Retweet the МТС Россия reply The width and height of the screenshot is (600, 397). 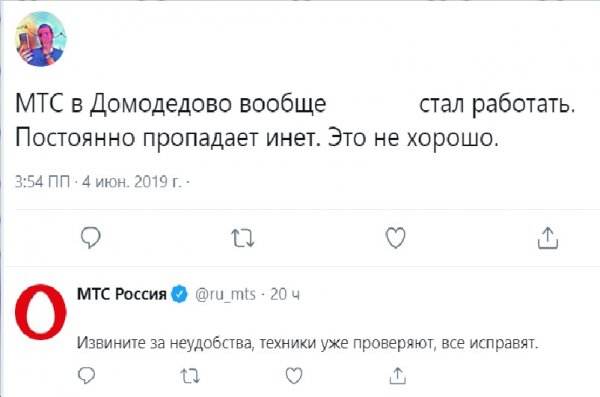click(x=190, y=376)
